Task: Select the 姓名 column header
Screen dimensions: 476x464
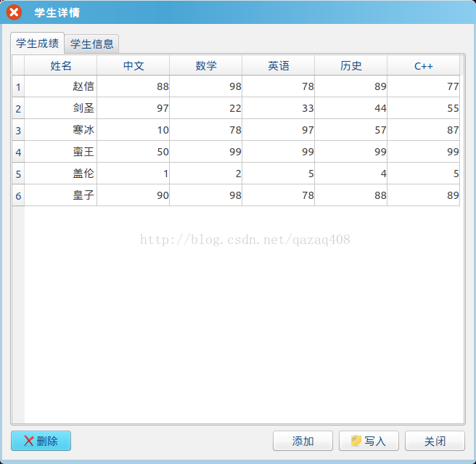Action: tap(61, 65)
